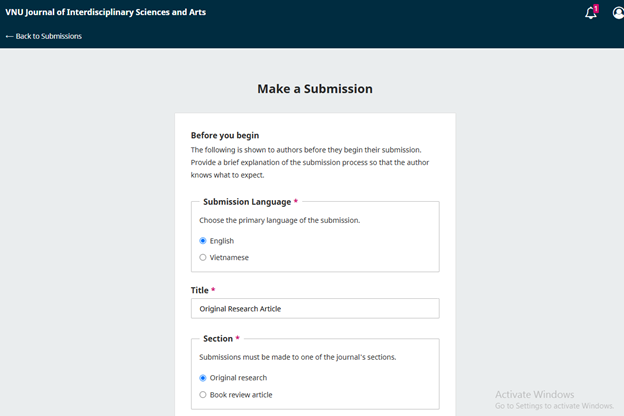Click the submission process explanation paragraph
Image resolution: width=624 pixels, height=416 pixels.
point(310,162)
